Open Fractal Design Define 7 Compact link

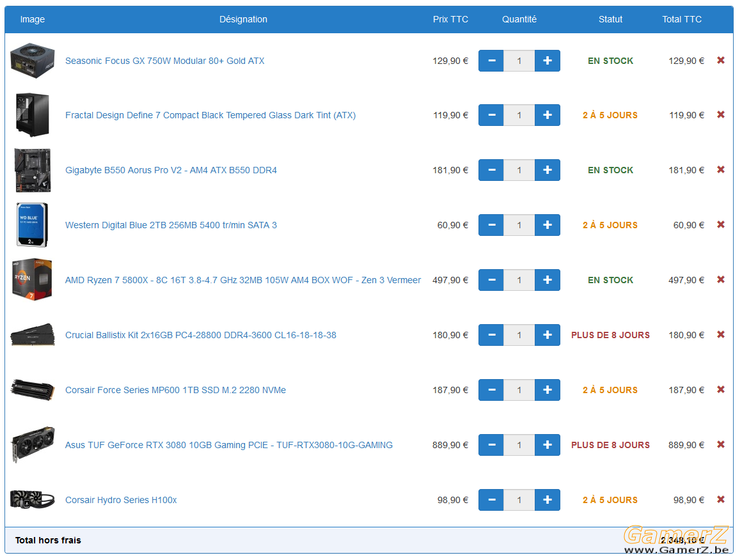click(x=210, y=116)
